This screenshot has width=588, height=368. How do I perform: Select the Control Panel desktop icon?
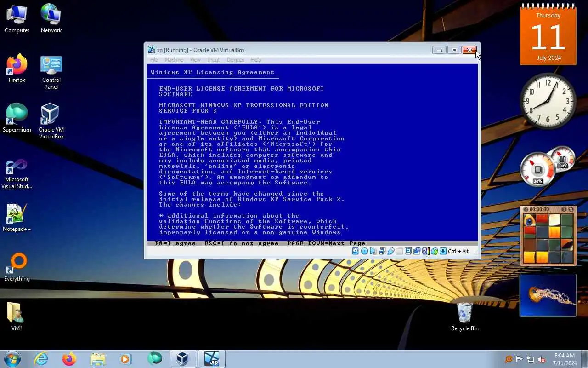pos(51,73)
